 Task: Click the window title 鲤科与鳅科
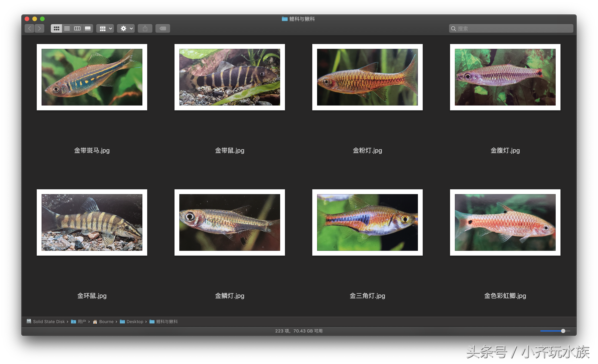pyautogui.click(x=302, y=19)
